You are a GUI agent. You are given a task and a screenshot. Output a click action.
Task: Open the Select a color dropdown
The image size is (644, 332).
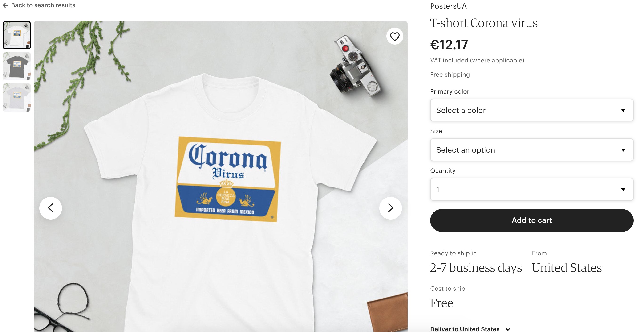click(x=531, y=110)
